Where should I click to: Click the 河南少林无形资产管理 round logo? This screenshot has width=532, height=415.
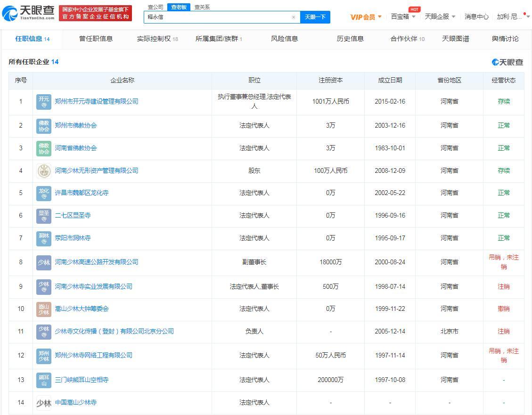pyautogui.click(x=44, y=171)
